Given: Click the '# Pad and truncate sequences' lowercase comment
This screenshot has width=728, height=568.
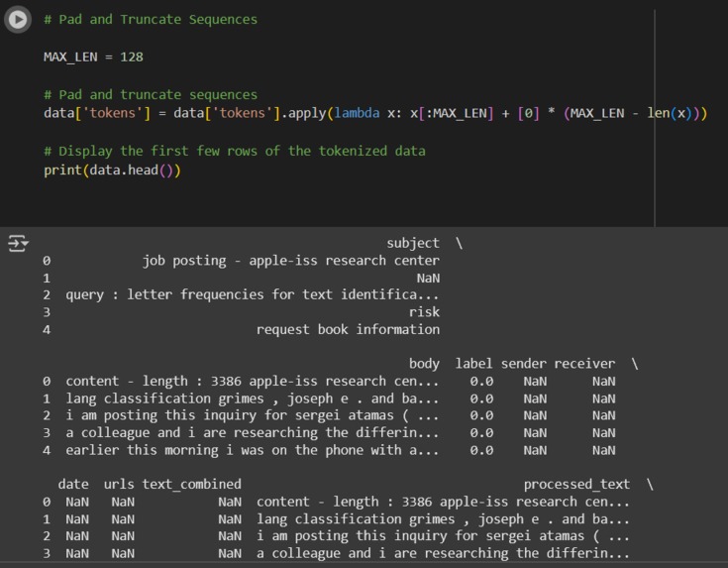Looking at the screenshot, I should pyautogui.click(x=151, y=95).
